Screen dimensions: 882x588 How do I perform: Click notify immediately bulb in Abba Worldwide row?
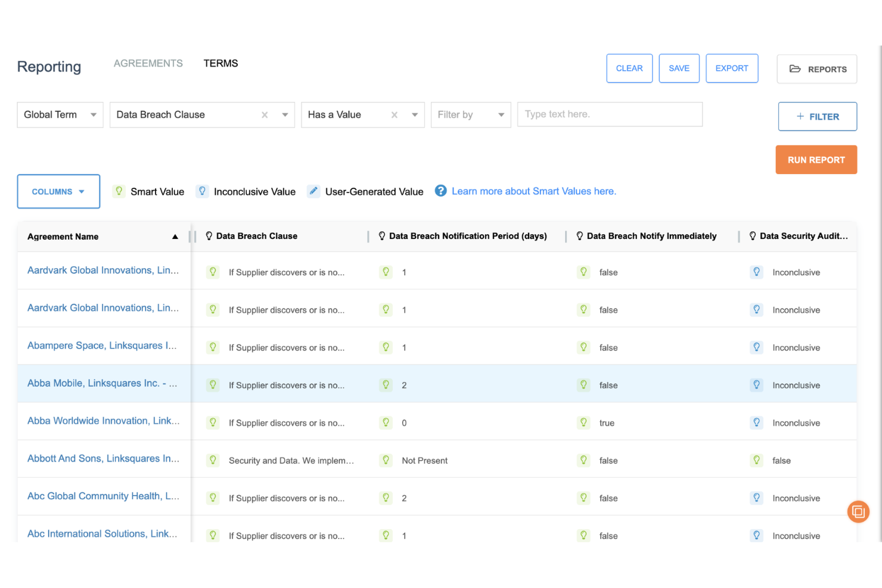click(583, 422)
